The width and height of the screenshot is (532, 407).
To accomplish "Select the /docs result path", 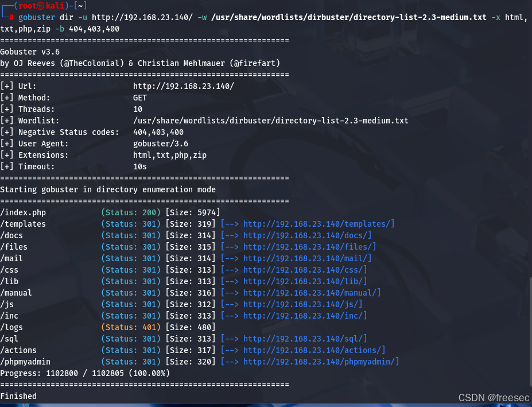I will point(11,235).
